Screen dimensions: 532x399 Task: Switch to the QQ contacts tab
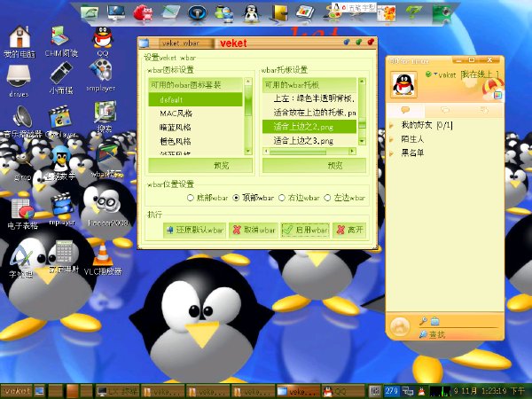[406, 110]
